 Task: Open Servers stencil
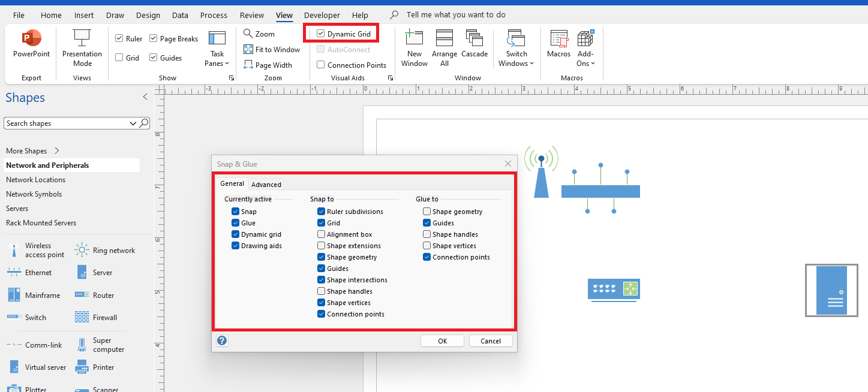[17, 209]
